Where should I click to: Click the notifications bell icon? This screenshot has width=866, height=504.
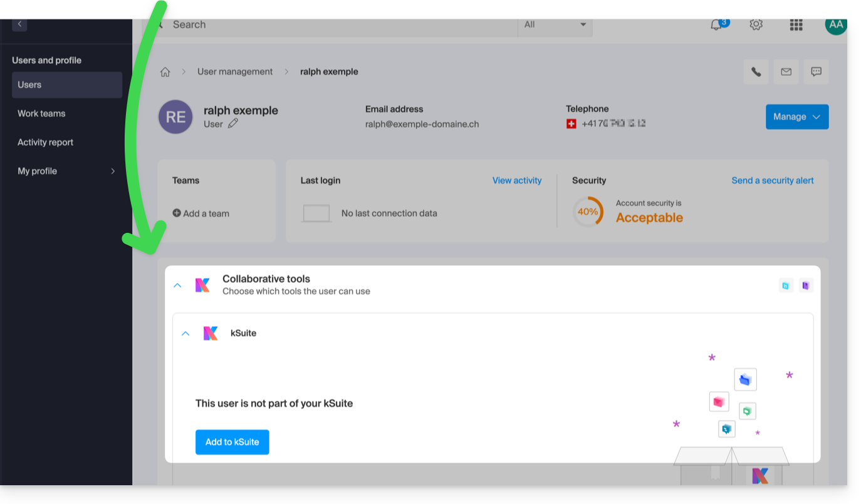(716, 25)
